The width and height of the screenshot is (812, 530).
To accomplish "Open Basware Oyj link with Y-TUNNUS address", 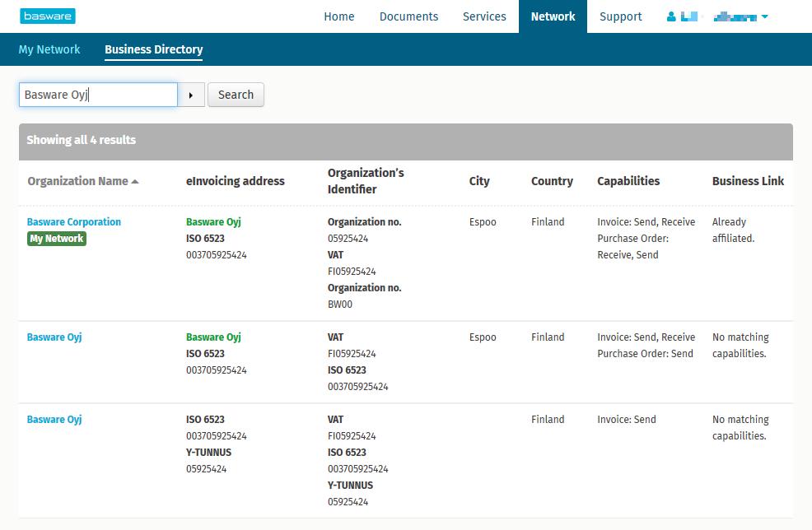I will (x=54, y=419).
